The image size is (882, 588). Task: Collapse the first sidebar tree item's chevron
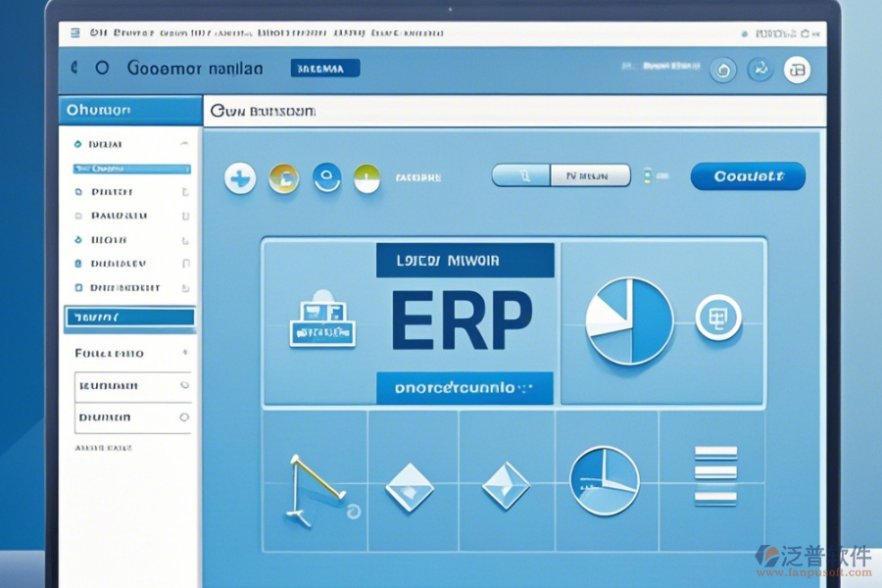tap(183, 144)
